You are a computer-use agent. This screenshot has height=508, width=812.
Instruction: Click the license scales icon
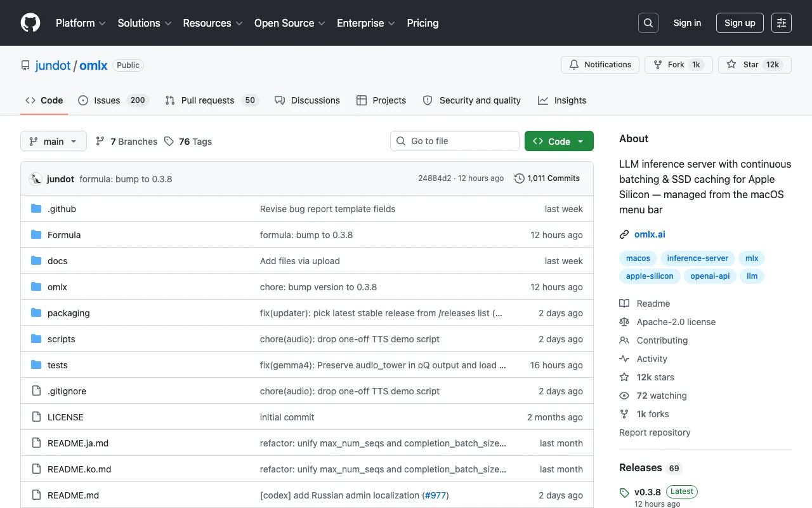pos(624,322)
